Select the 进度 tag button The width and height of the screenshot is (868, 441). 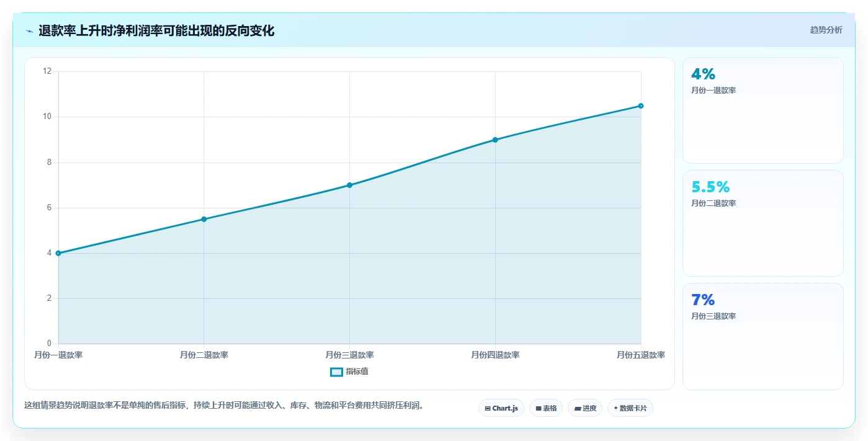coord(585,408)
